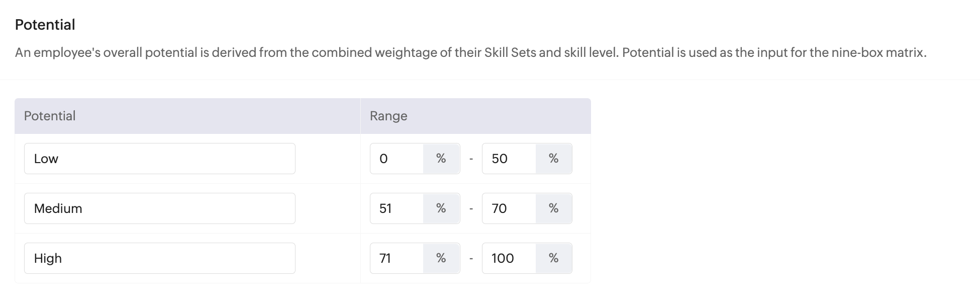Click the percent suffix beside Medium minimum 51

tap(441, 208)
